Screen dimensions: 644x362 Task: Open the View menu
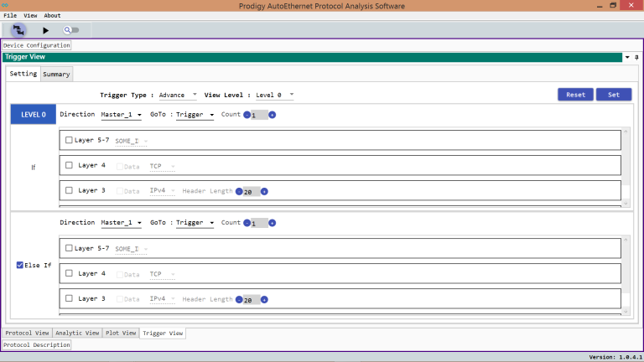point(30,16)
